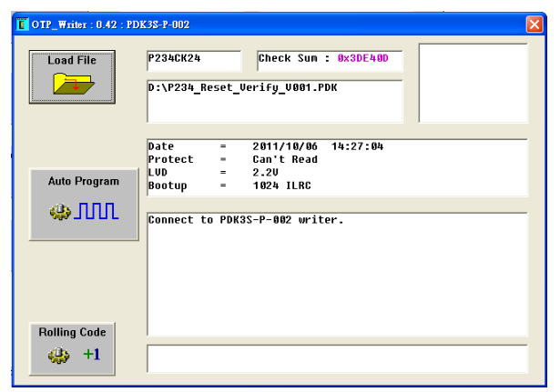Image resolution: width=560 pixels, height=392 pixels.
Task: Click the D:\P234_Reset_Verify_V001.PDK file path box
Action: [x=274, y=100]
